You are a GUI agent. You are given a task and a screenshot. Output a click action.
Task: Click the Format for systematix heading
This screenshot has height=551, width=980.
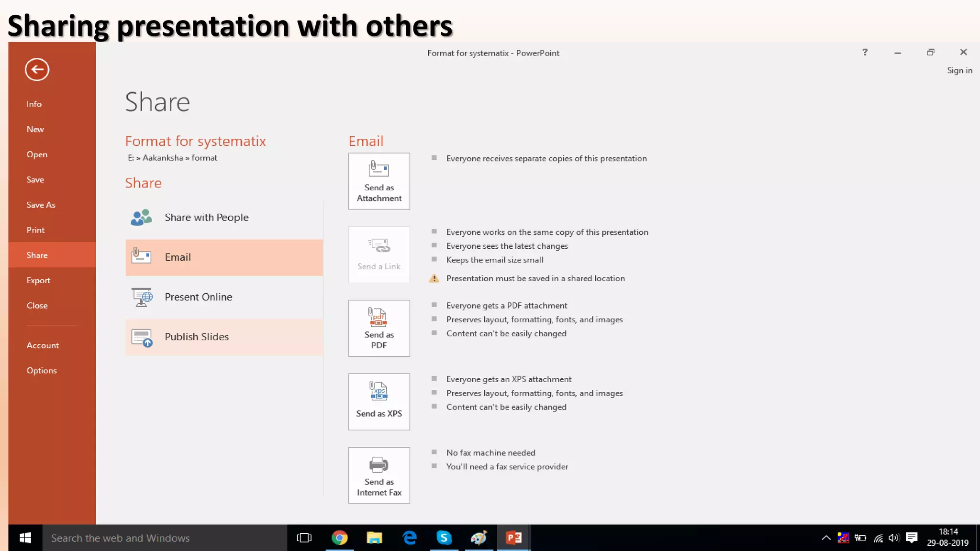click(195, 141)
